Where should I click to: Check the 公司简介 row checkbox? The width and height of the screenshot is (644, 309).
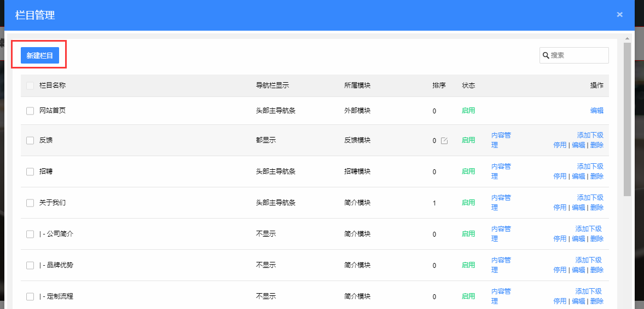tap(30, 234)
